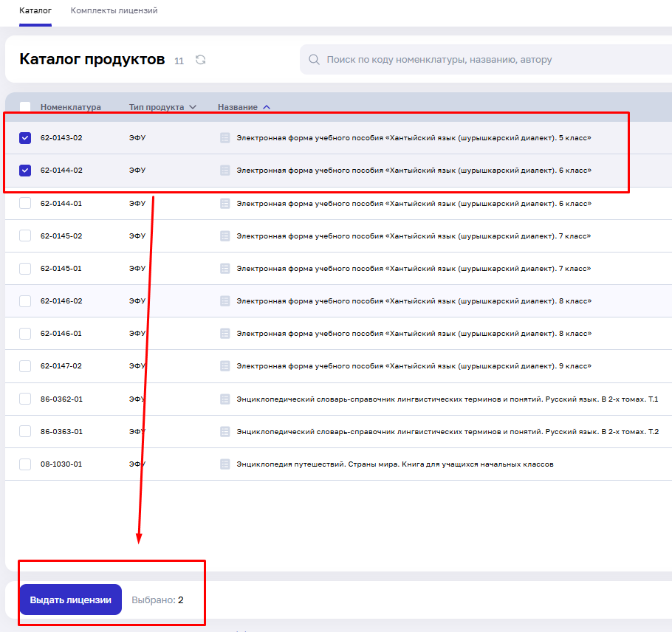672x632 pixels.
Task: Click document icon in row 86-0362-01
Action: pos(225,399)
